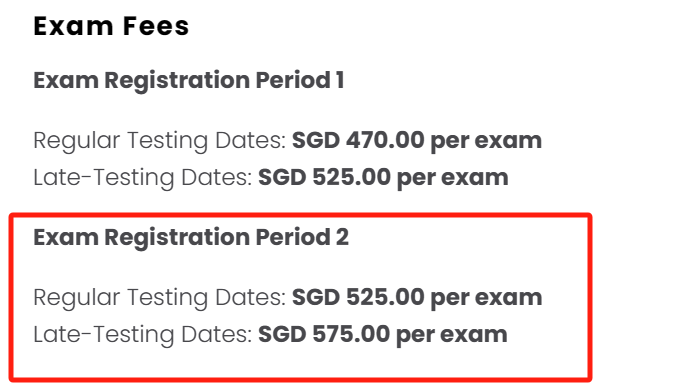Click the Exam Fees heading
The width and height of the screenshot is (694, 387).
coord(111,26)
